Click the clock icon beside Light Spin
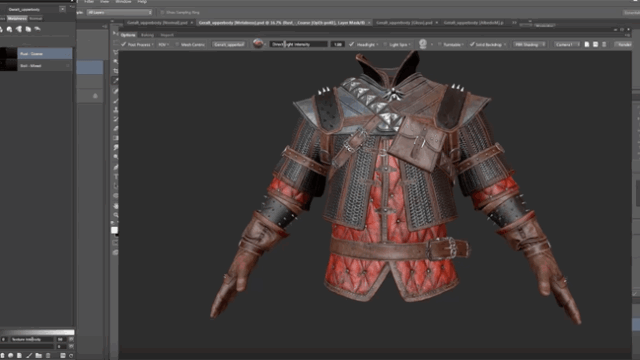Viewport: 640px width, 360px height. pos(423,44)
